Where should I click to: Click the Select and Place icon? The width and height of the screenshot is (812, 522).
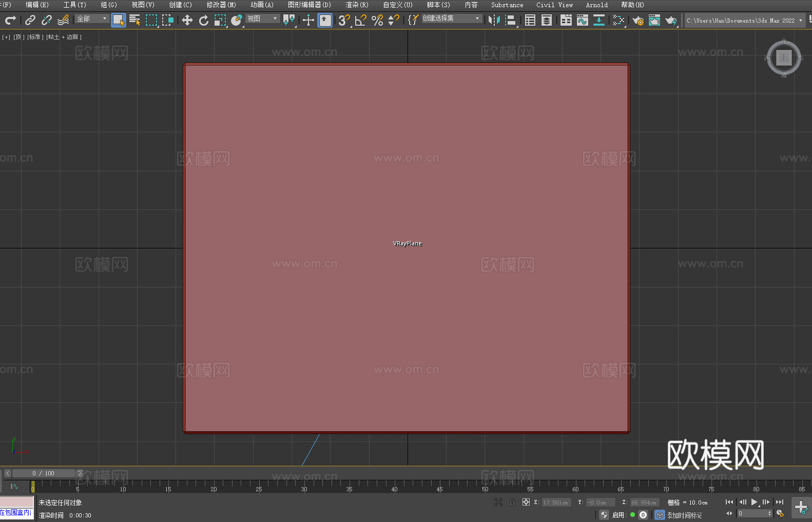237,20
